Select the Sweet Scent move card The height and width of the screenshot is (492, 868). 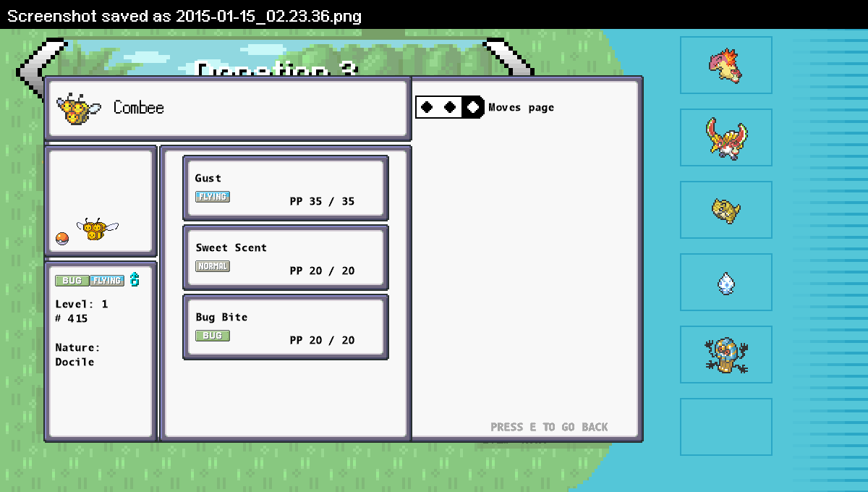[286, 258]
